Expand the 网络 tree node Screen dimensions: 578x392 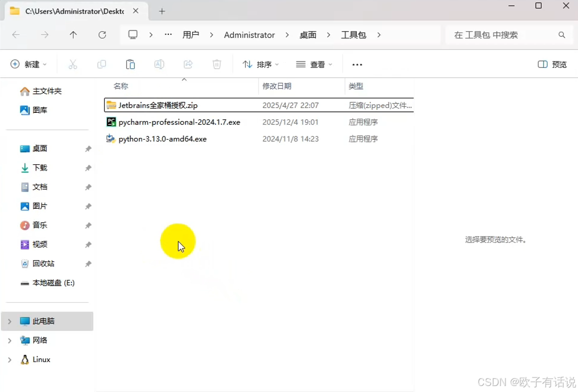point(9,341)
